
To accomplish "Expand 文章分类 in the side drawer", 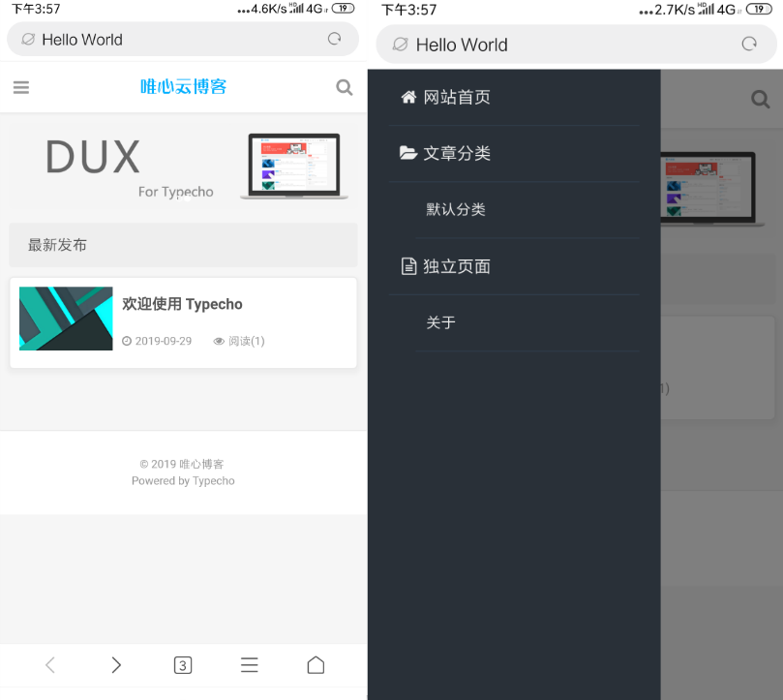I will [457, 153].
